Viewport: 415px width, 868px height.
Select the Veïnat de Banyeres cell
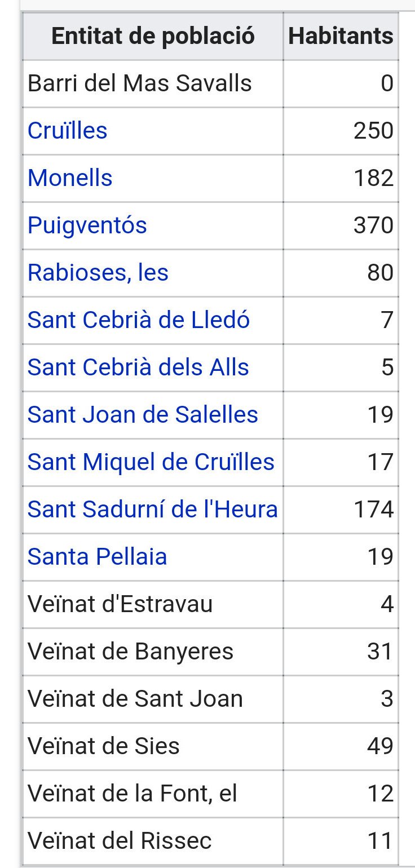130,652
